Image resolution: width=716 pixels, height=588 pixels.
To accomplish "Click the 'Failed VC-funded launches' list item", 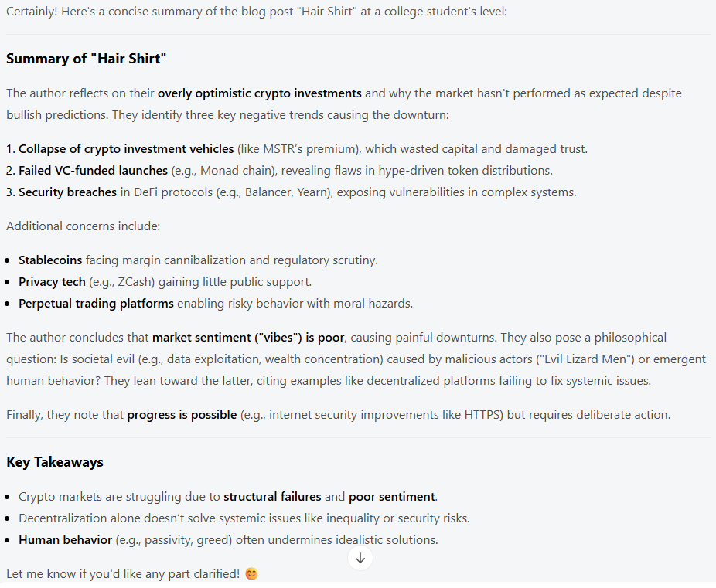I will coord(93,171).
